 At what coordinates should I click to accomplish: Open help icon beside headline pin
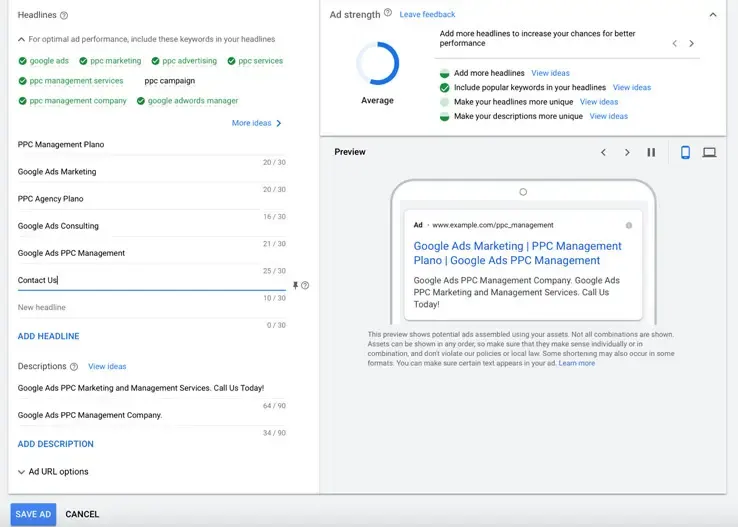(305, 285)
